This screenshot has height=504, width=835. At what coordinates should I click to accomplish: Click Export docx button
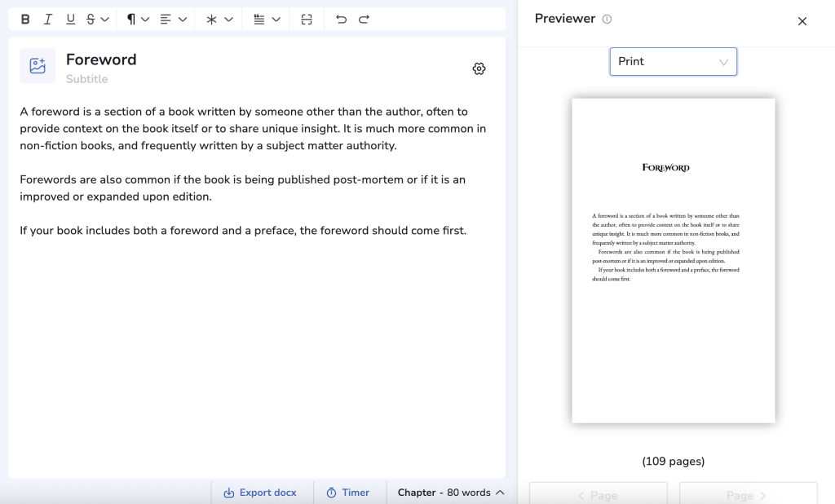click(x=260, y=493)
